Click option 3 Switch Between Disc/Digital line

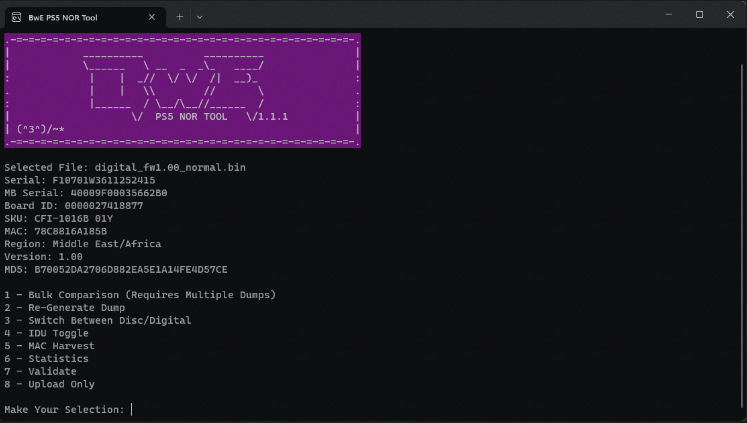coord(98,321)
